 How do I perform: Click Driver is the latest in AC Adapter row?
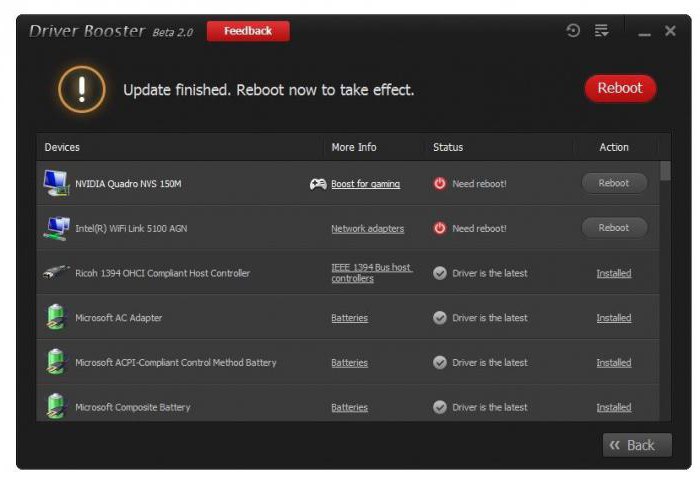(x=490, y=318)
